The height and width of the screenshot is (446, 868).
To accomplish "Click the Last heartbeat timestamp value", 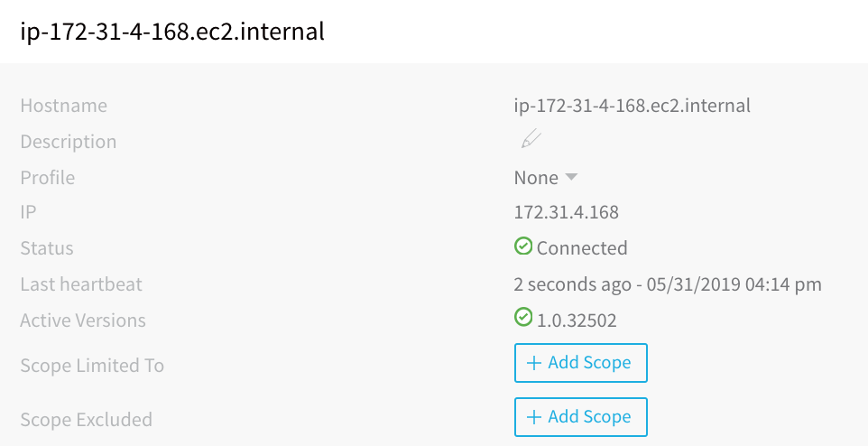I will (x=668, y=284).
